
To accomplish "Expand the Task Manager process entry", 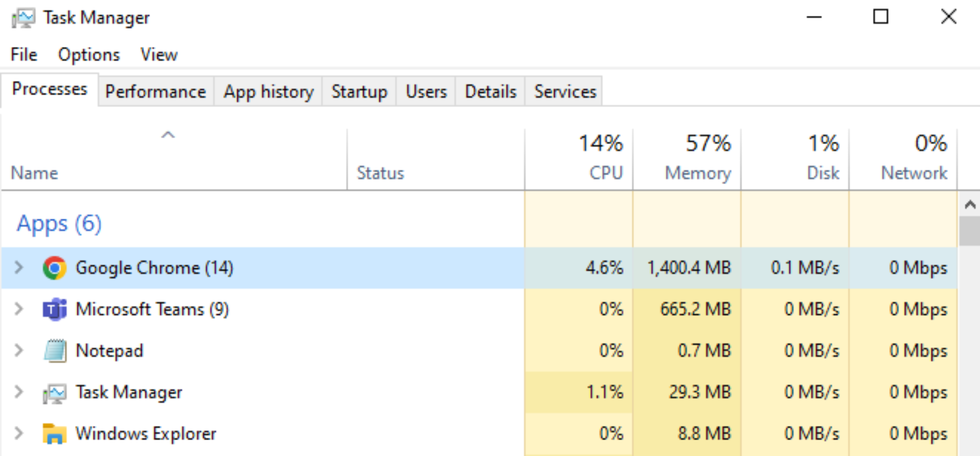I will click(19, 392).
